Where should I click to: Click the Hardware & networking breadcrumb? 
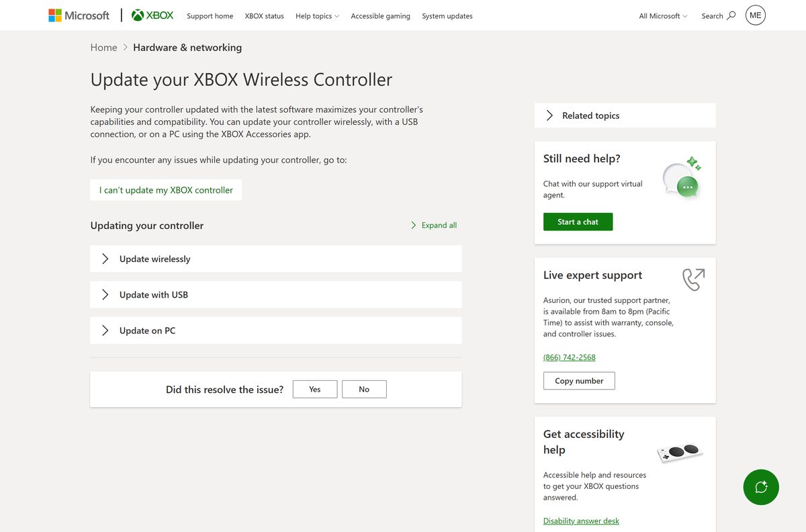coord(187,48)
